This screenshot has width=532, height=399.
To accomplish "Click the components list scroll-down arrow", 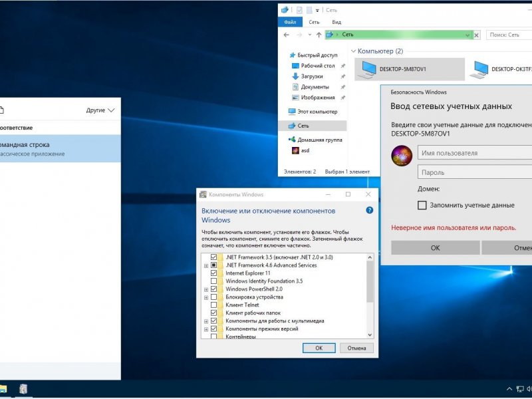I will 370,334.
